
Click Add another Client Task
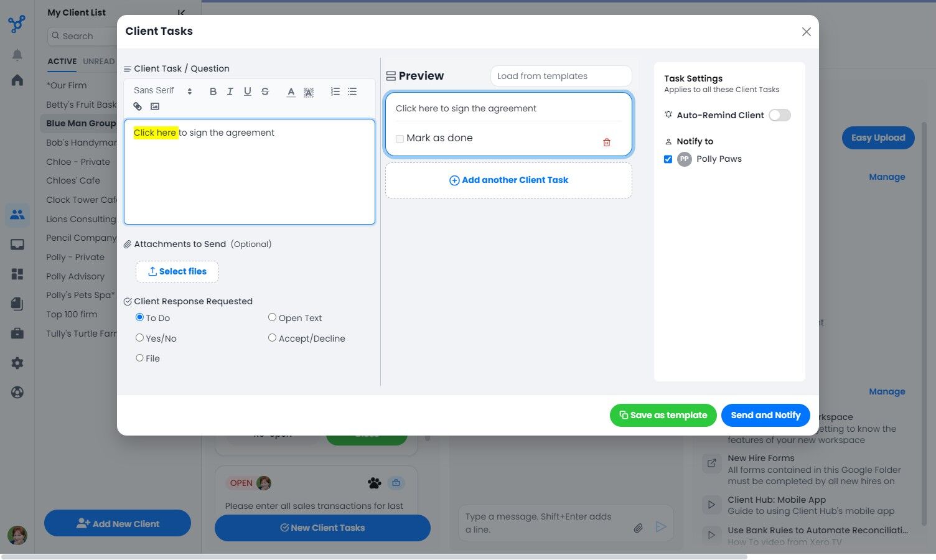[x=508, y=180]
